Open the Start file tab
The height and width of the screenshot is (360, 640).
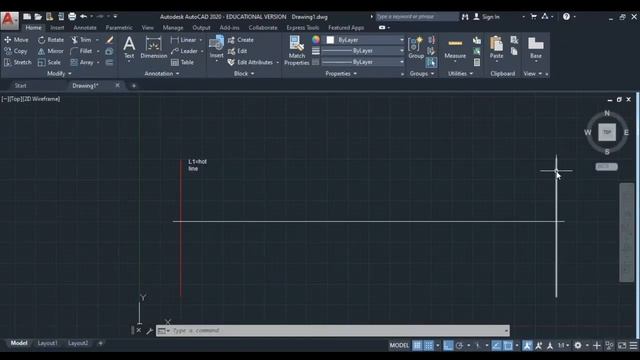pyautogui.click(x=20, y=86)
